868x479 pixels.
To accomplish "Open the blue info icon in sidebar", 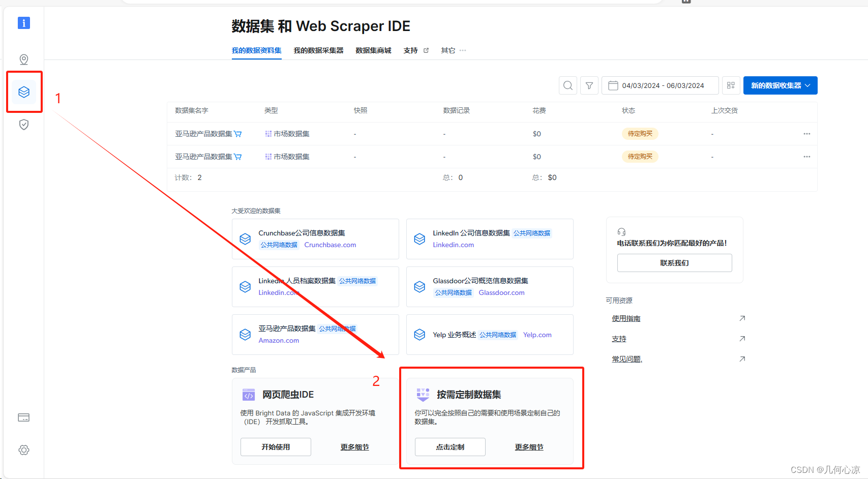I will pyautogui.click(x=24, y=23).
